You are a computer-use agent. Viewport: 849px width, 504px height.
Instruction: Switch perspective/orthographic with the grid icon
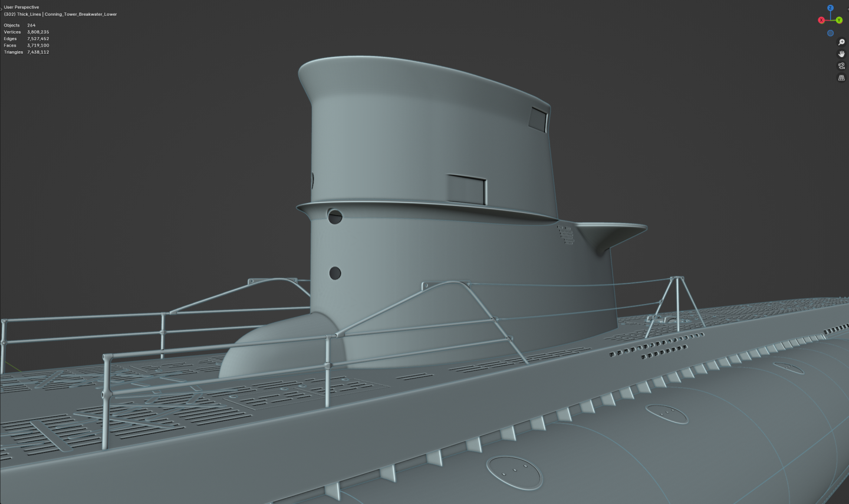pos(841,78)
